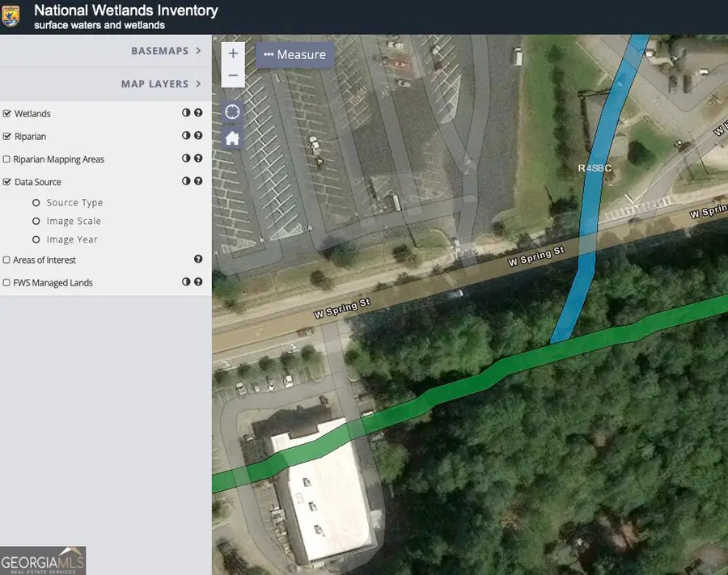Enable FWS Managed Lands layer

click(x=6, y=282)
